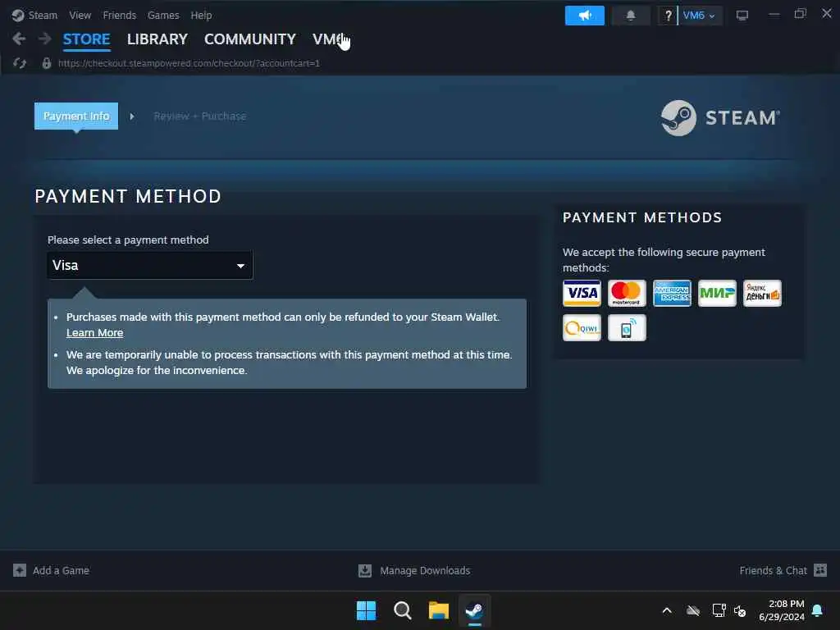The image size is (840, 630).
Task: Go forward with the right arrow
Action: point(44,39)
